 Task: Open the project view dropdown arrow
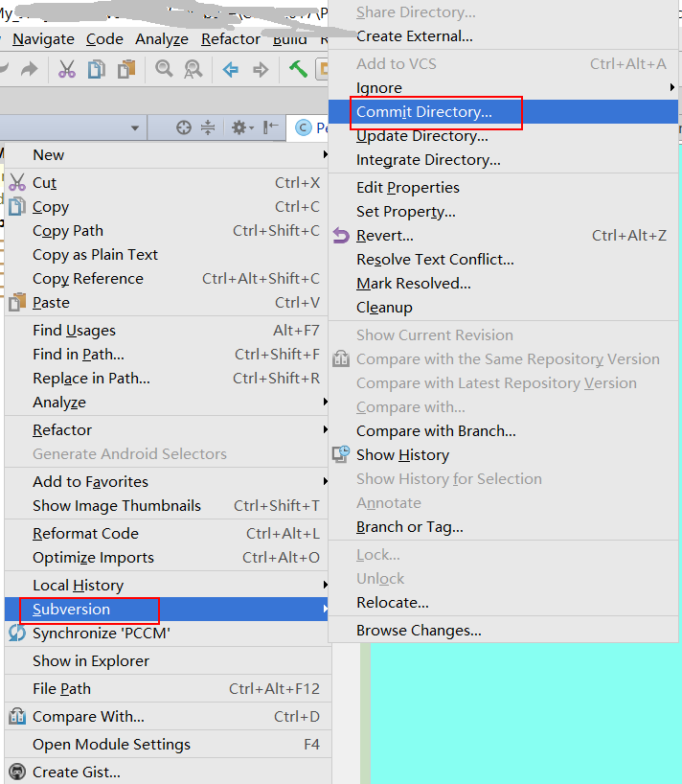135,128
